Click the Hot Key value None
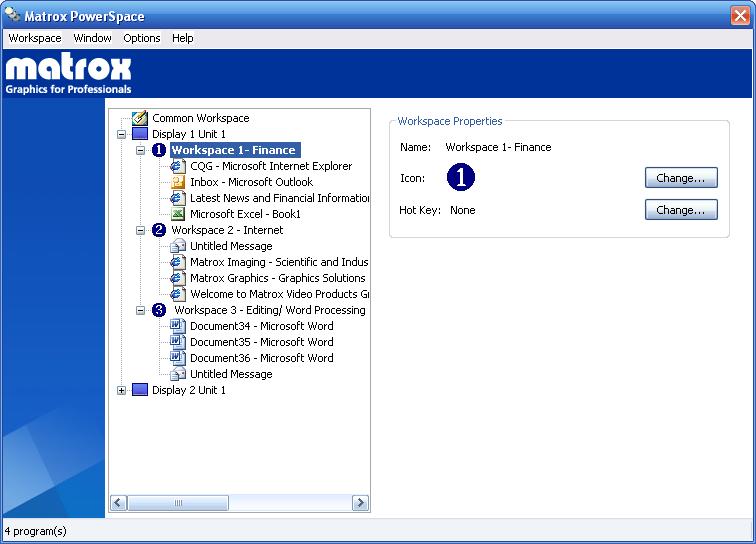Viewport: 756px width, 544px height. click(x=462, y=210)
